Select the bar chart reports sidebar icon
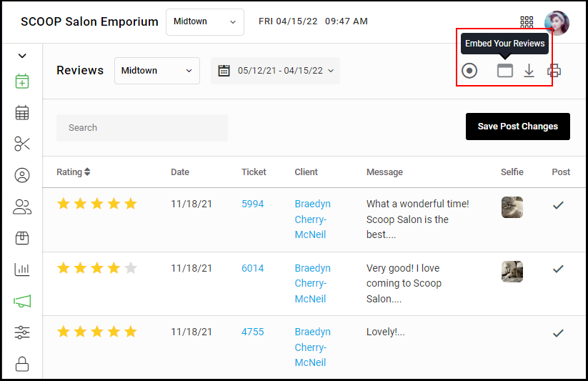Screen dimensions: 588x381 (22, 269)
